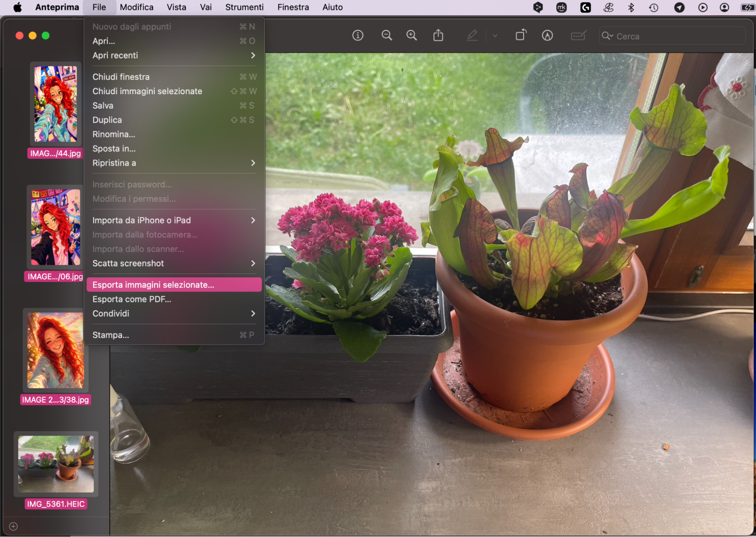756x537 pixels.
Task: Click the green full screen window button
Action: click(x=46, y=36)
